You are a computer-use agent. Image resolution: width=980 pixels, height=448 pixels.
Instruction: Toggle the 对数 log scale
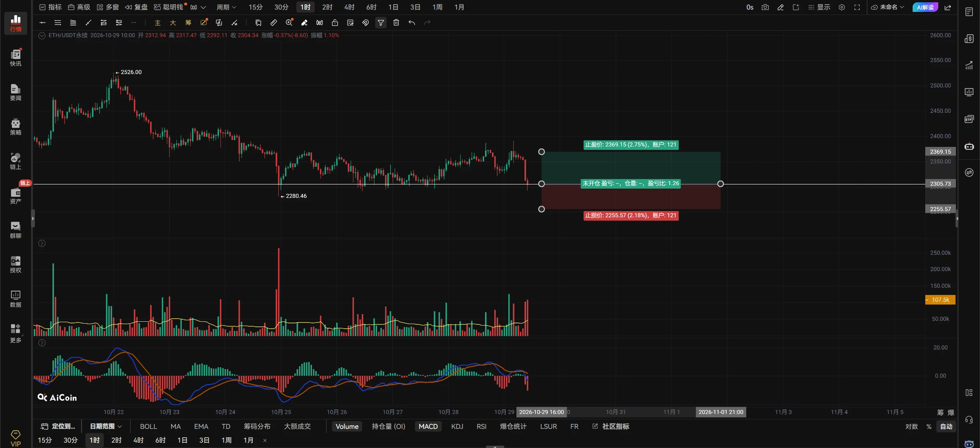(911, 426)
